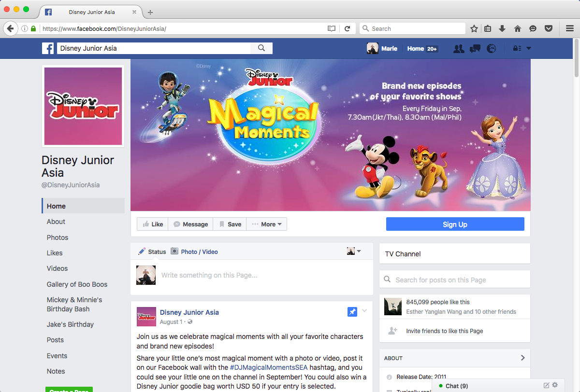Viewport: 580px width, 392px height.
Task: Click the chat new message compose icon
Action: (x=547, y=385)
